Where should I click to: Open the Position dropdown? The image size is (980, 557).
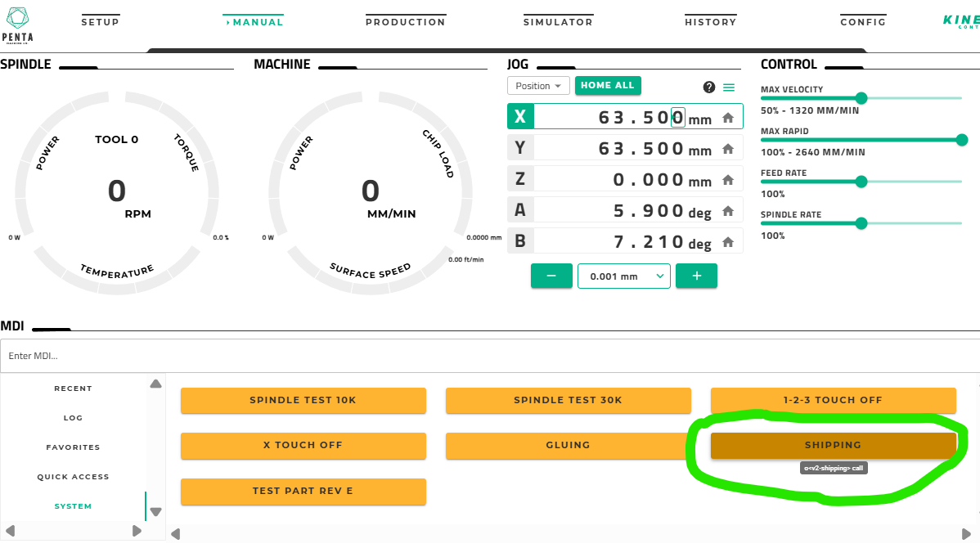coord(538,86)
